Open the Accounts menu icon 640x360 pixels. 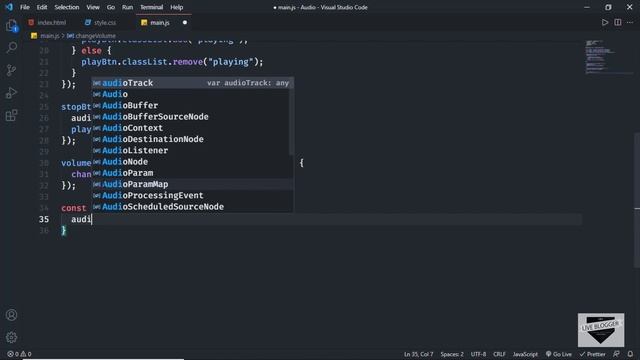[x=11, y=315]
